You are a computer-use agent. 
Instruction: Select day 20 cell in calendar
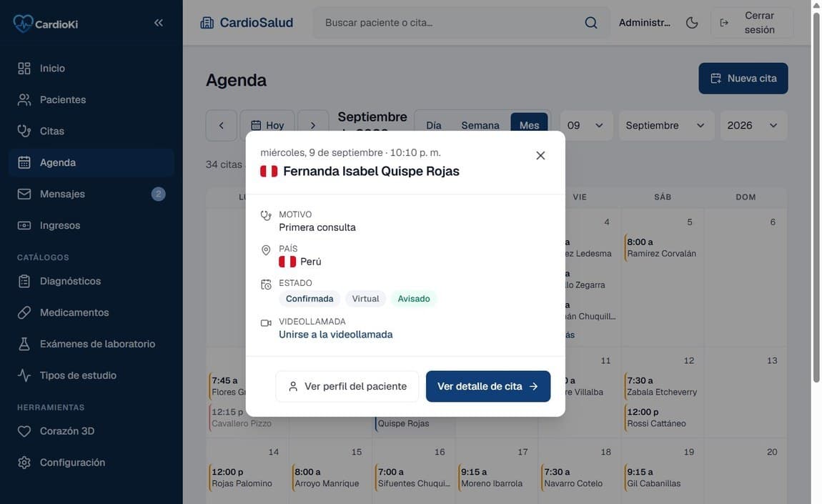click(745, 471)
